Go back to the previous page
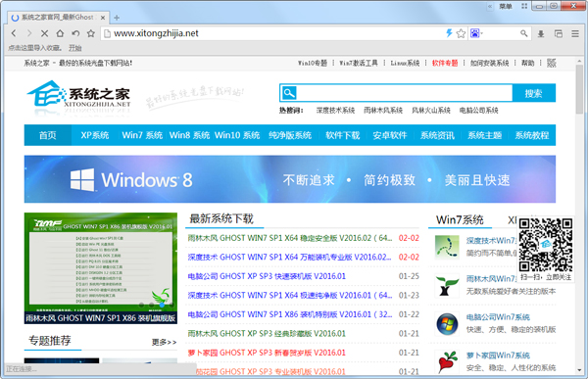Viewport: 588px width, 379px height. pos(14,33)
